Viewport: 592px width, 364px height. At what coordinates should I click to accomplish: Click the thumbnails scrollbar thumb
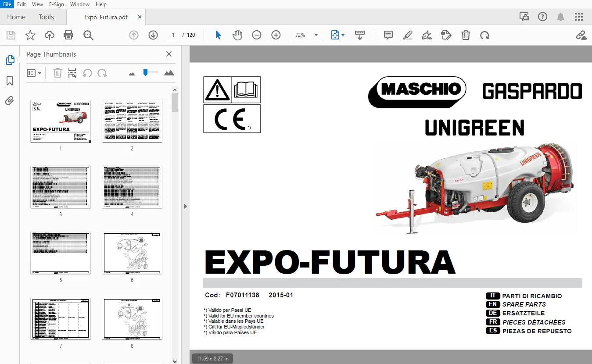coord(175,103)
